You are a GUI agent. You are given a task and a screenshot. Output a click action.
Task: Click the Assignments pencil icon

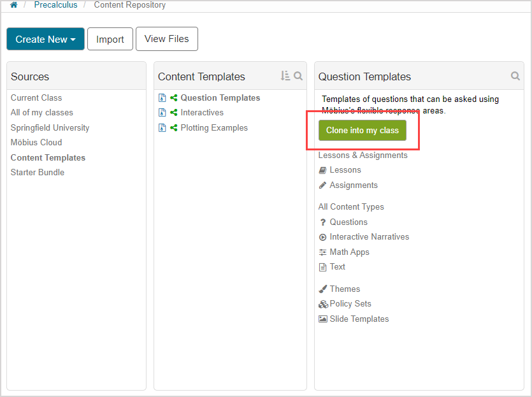[x=324, y=185]
